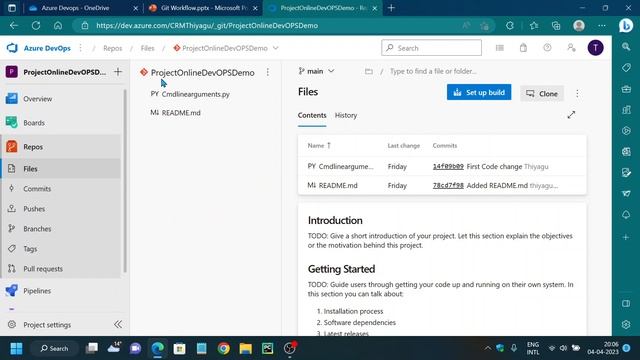Switch to Git Workflow.pptx browser tab
Image resolution: width=640 pixels, height=360 pixels.
click(203, 8)
